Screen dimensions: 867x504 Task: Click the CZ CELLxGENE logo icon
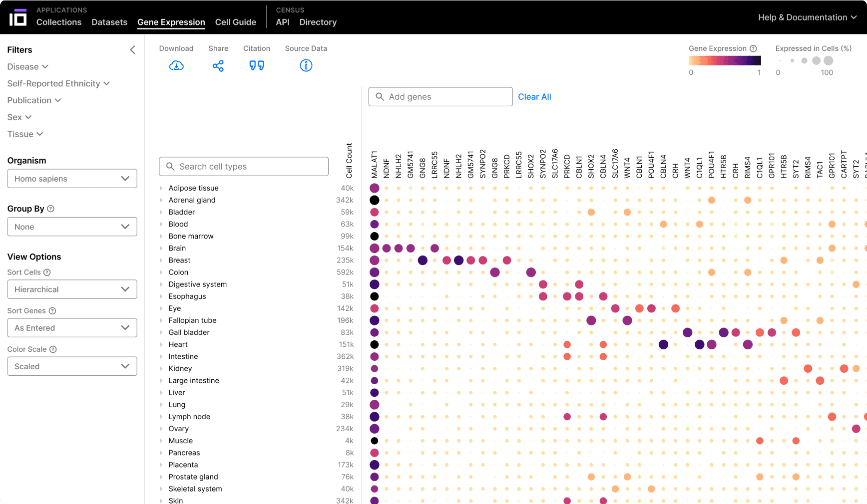(x=18, y=17)
